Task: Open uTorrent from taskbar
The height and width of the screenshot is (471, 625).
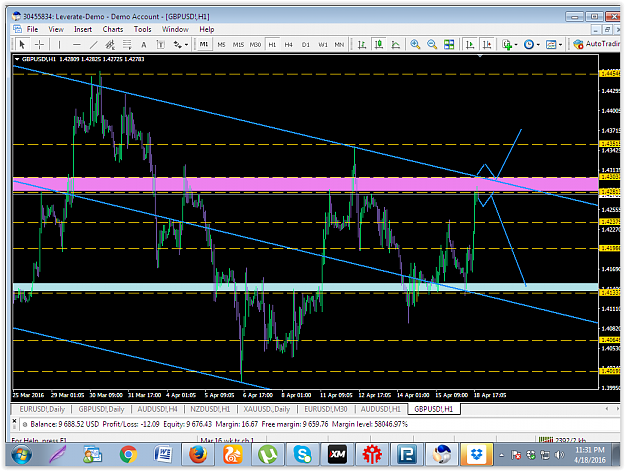Action: click(x=267, y=455)
